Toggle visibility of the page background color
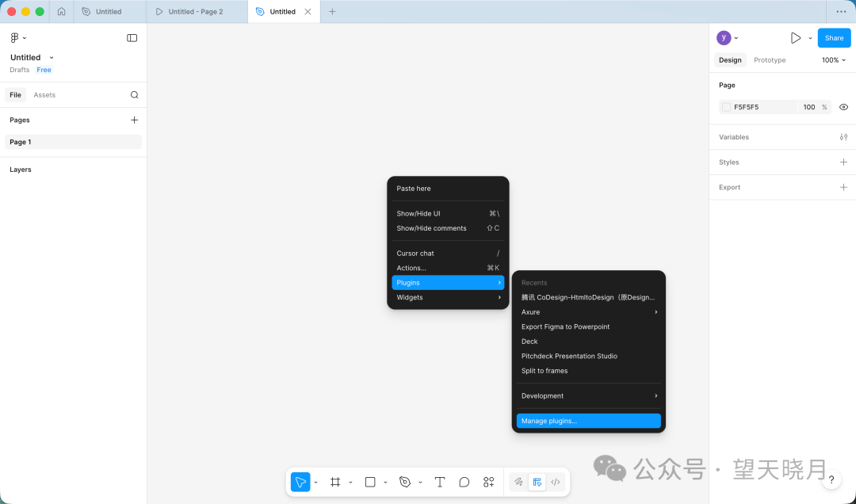856x504 pixels. [x=843, y=106]
